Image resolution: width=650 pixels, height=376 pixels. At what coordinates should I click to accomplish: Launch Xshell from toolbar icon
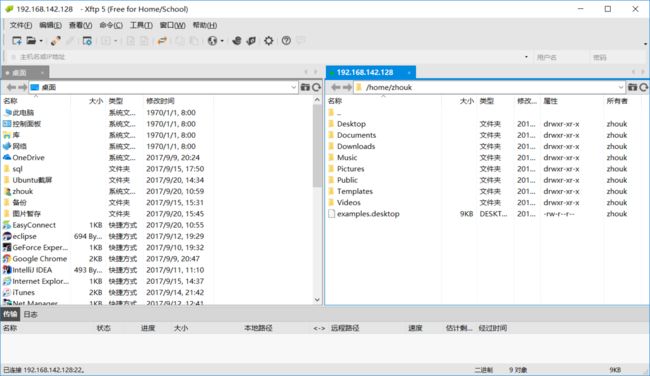pos(237,41)
